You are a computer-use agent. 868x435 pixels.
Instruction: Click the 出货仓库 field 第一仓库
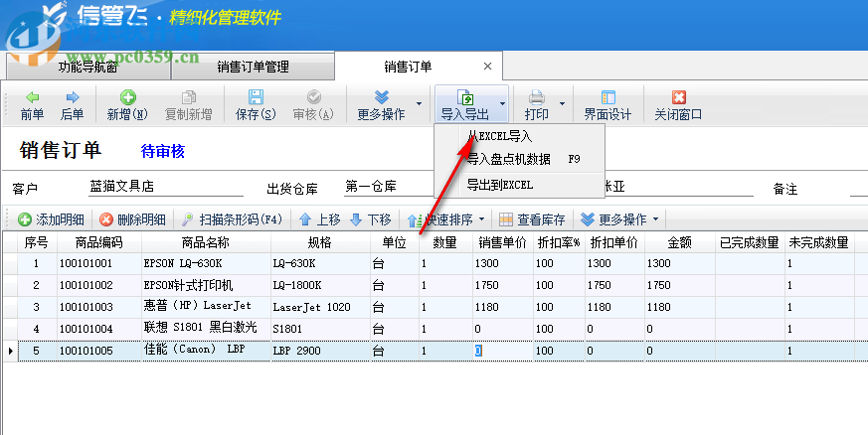pyautogui.click(x=389, y=187)
